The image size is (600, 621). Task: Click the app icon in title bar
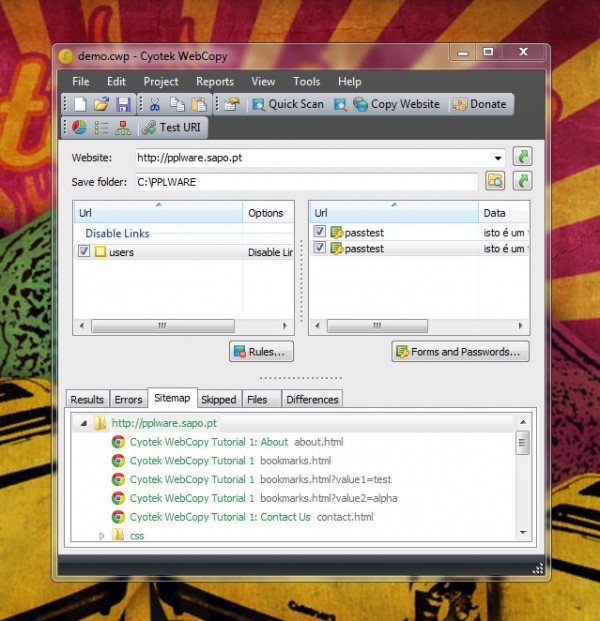(x=66, y=56)
